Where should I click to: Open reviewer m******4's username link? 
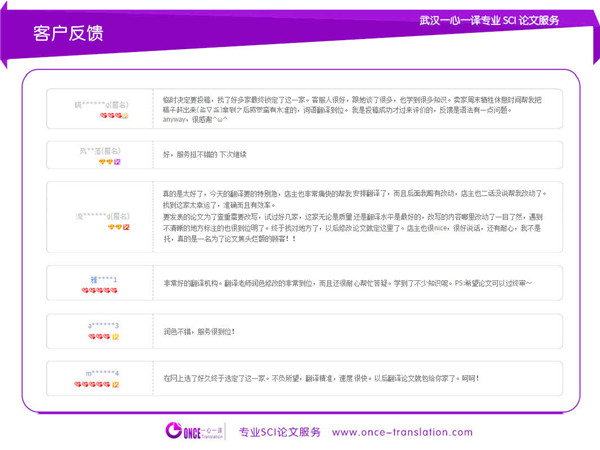click(102, 373)
